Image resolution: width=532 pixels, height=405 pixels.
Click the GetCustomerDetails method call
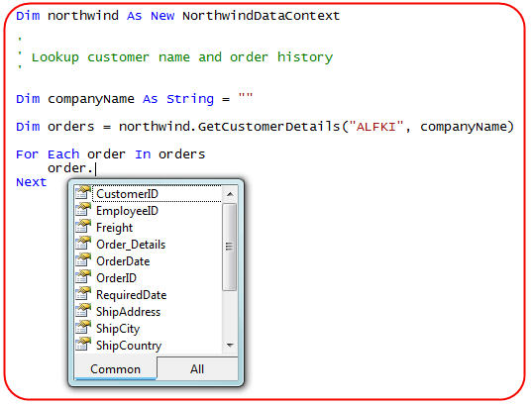[x=269, y=127]
